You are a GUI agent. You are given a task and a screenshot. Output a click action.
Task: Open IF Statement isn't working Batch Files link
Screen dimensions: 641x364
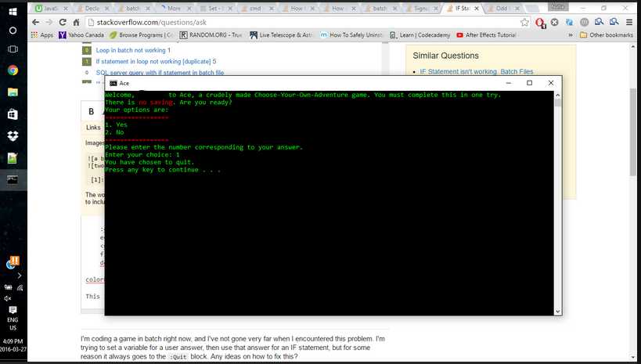coord(477,71)
